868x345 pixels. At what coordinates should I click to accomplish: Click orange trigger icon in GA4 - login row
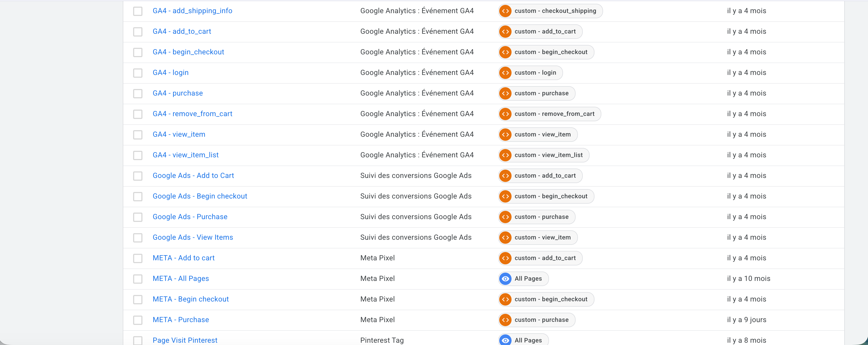(505, 73)
